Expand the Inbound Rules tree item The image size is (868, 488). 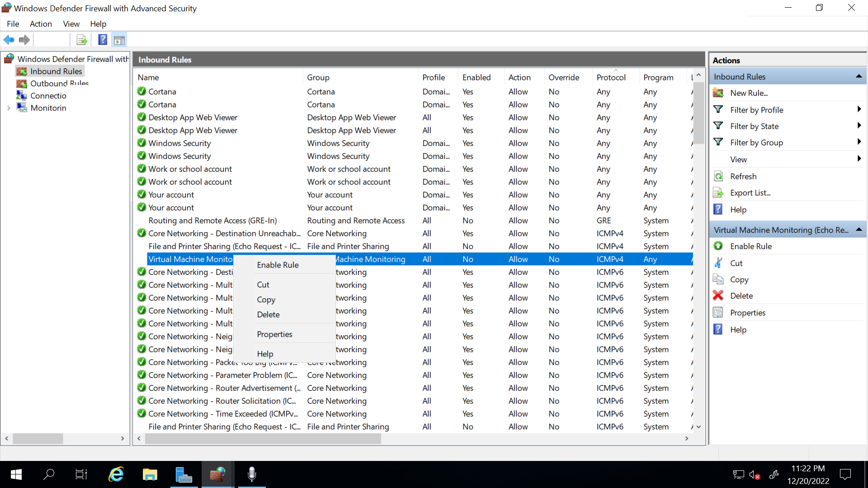click(56, 71)
